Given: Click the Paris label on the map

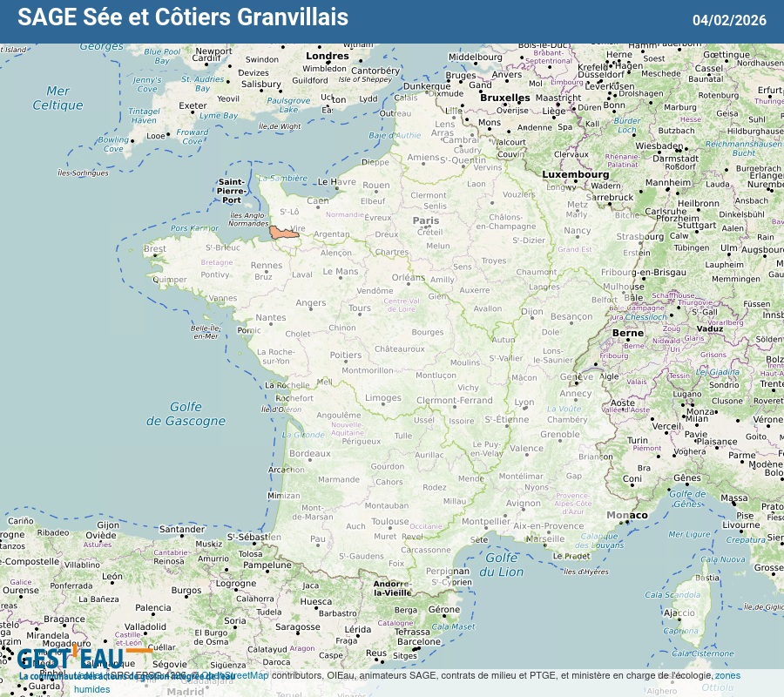Looking at the screenshot, I should [x=426, y=220].
